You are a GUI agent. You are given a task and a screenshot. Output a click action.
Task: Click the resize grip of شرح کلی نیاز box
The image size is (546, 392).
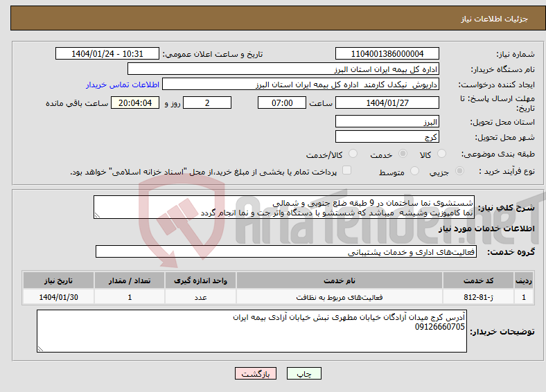[x=97, y=215]
